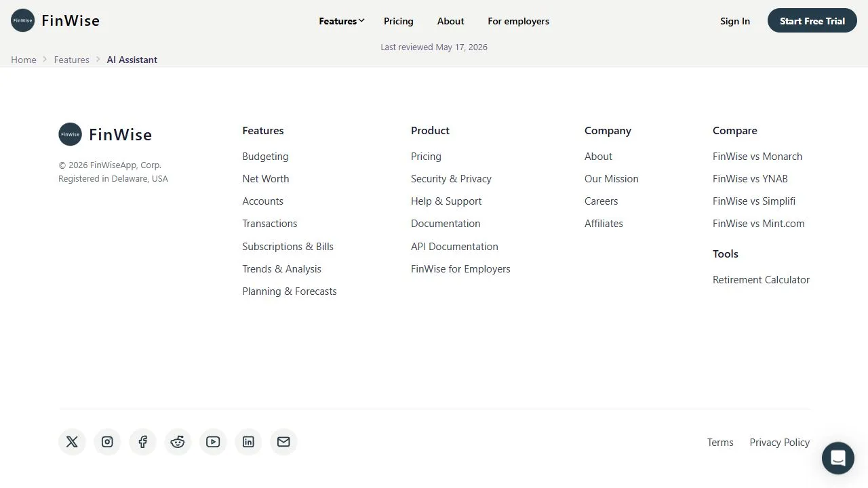Expand the Features dropdown in navigation

tap(342, 21)
